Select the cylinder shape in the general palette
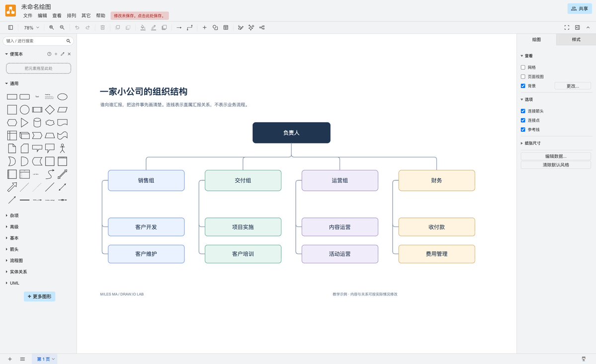The height and width of the screenshot is (364, 596). pyautogui.click(x=37, y=123)
